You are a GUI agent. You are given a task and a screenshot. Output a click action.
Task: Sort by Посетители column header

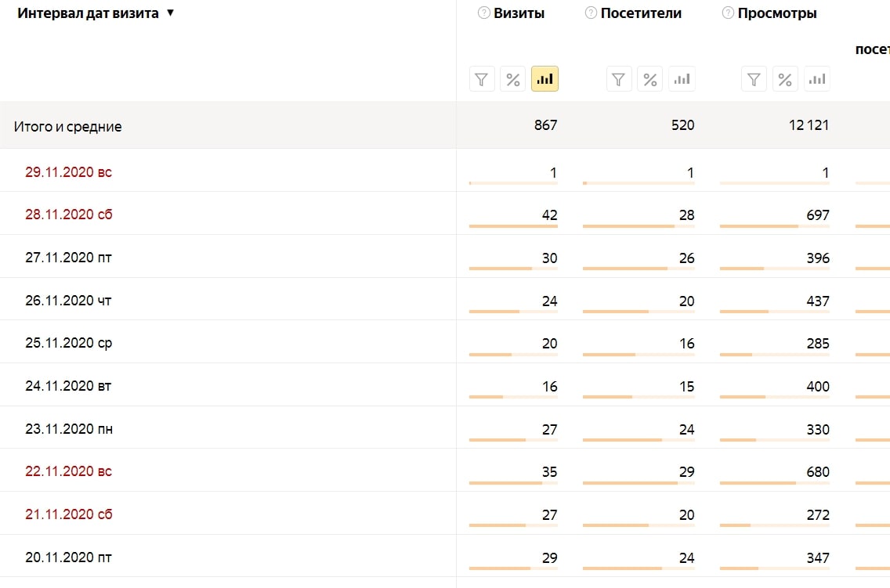[x=641, y=13]
